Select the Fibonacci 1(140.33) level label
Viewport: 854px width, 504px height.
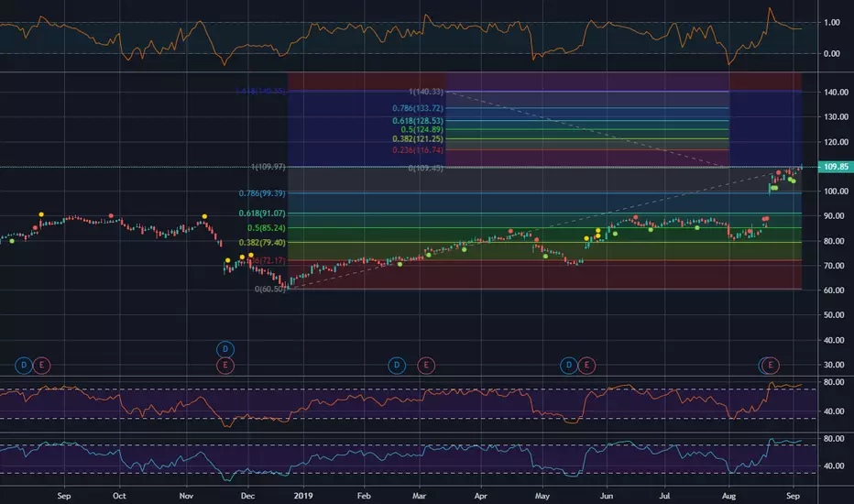(x=426, y=92)
